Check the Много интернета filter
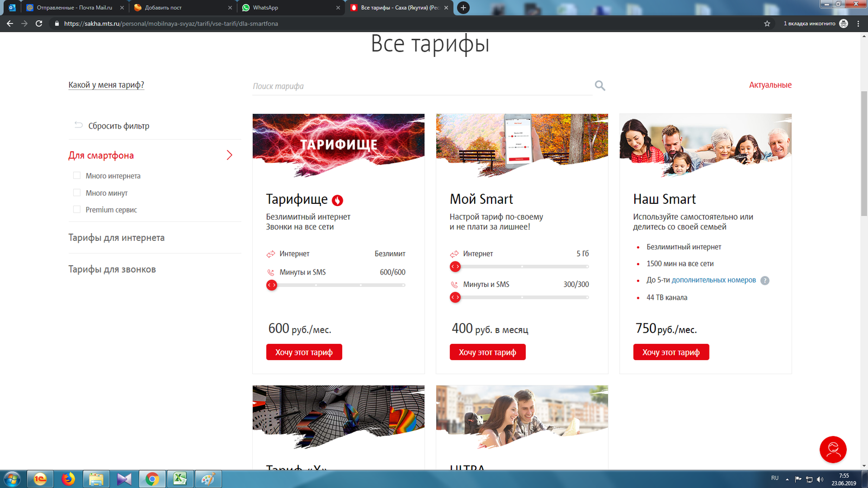 77,175
